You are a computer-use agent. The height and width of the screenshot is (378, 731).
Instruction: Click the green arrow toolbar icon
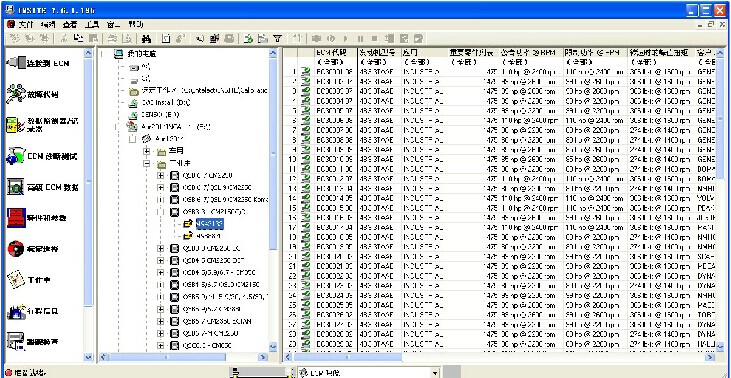click(x=248, y=39)
